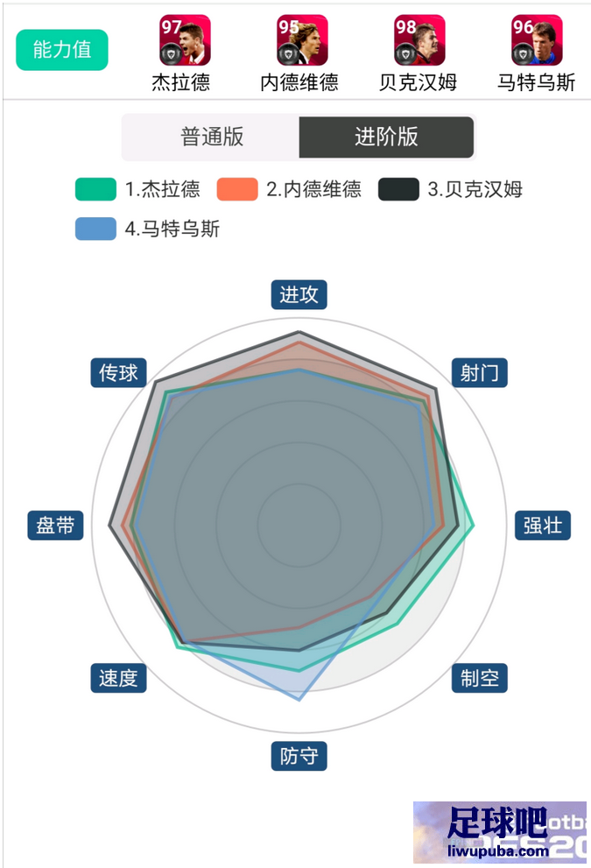
Task: Switch to the 普通版 tab
Action: [x=211, y=137]
